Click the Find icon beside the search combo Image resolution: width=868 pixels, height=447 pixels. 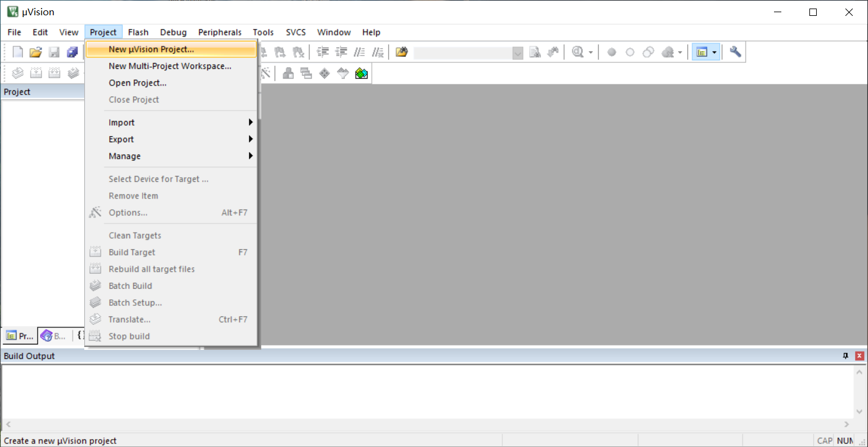tap(535, 53)
